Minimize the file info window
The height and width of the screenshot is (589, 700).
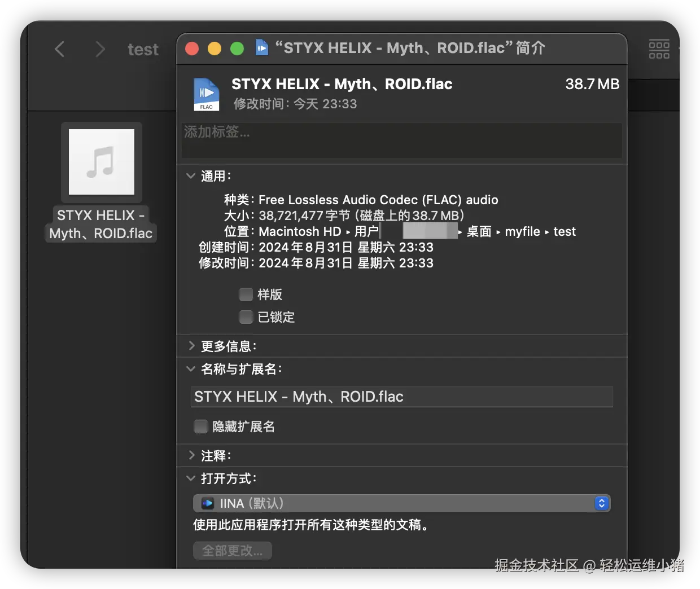point(215,49)
